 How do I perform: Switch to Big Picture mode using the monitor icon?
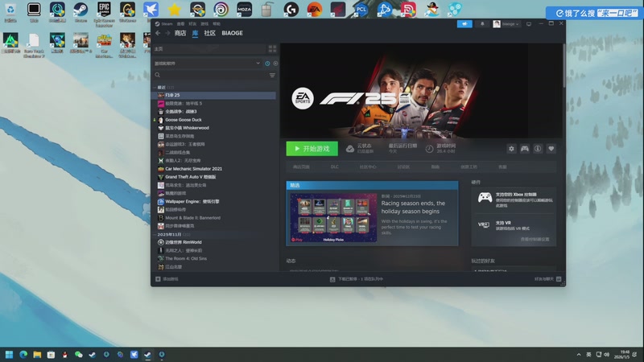pos(529,24)
